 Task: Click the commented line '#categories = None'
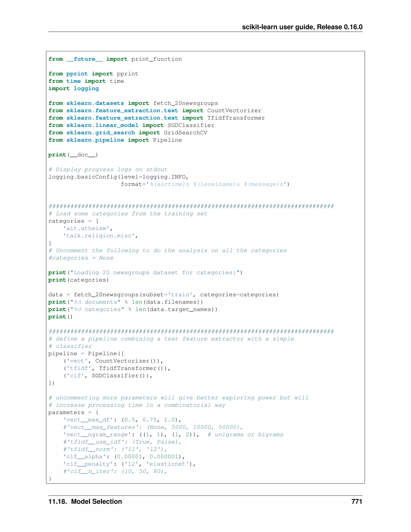(81, 258)
